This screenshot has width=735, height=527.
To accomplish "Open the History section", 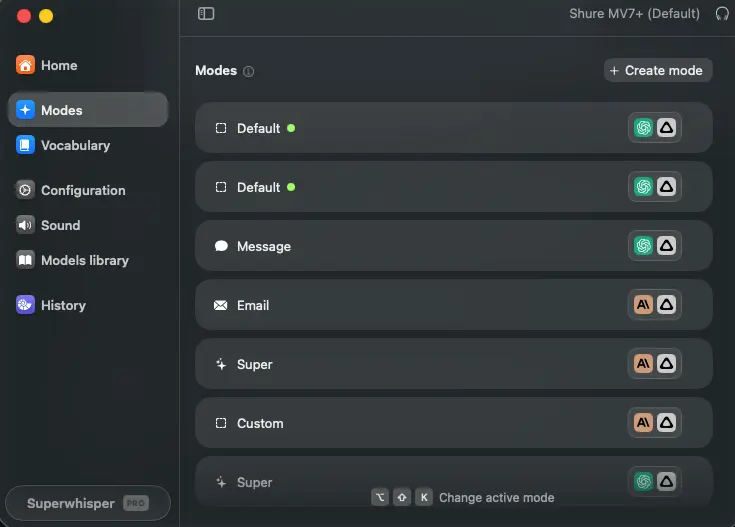I will pyautogui.click(x=88, y=305).
